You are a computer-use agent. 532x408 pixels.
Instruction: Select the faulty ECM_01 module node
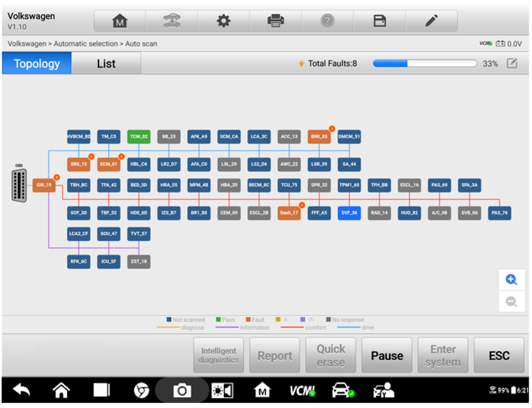tap(109, 164)
